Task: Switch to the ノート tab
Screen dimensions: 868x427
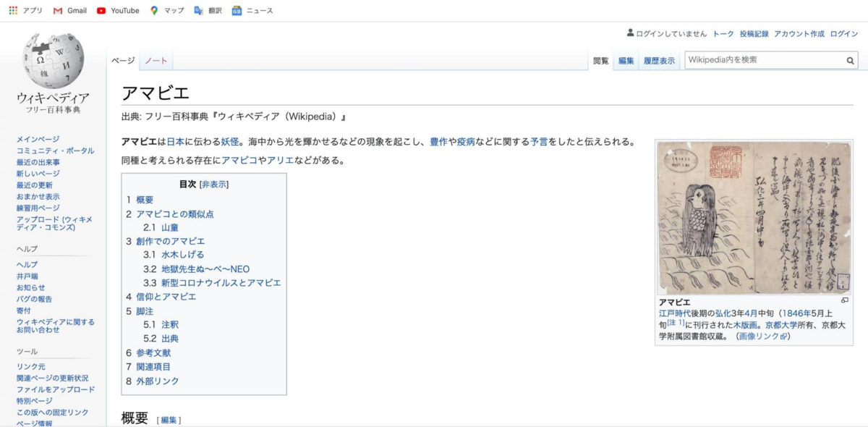Action: (x=156, y=61)
